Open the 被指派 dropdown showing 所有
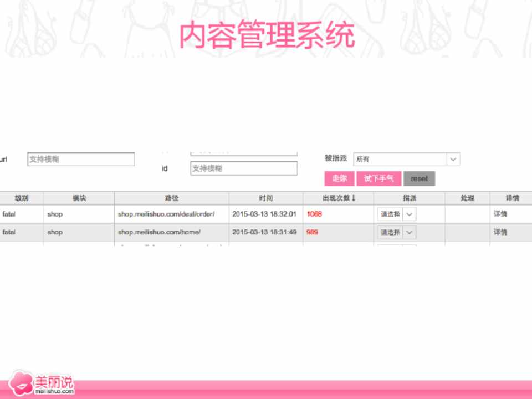 click(406, 159)
